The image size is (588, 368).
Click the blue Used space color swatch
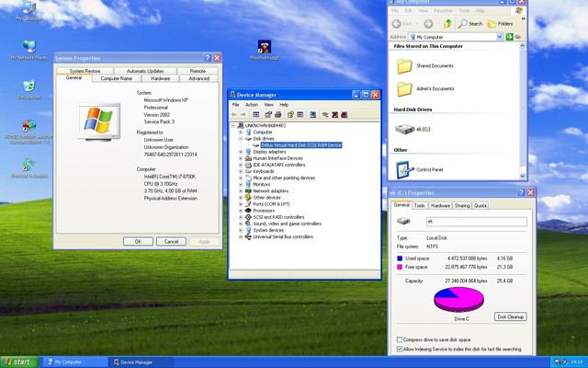pos(400,259)
